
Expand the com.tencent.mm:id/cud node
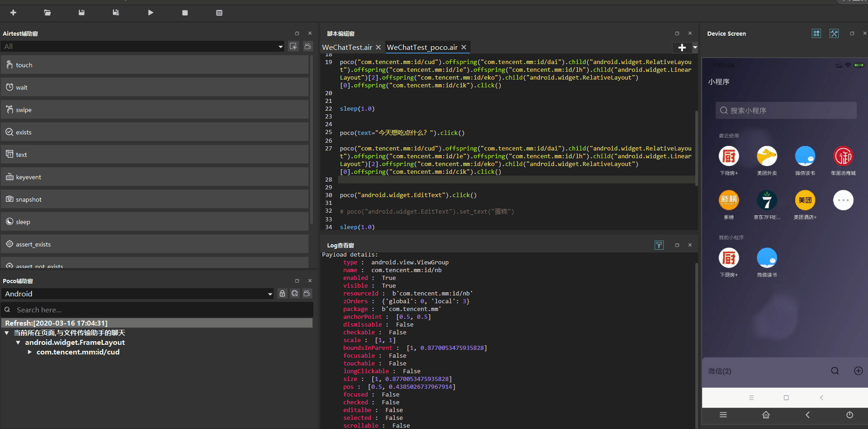[x=30, y=352]
